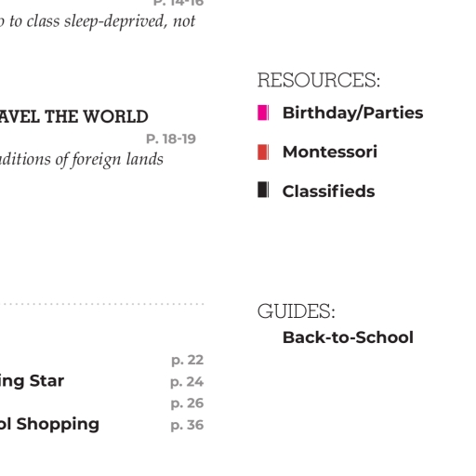Open the Montessori resource link
Image resolution: width=476 pixels, height=476 pixels.
point(330,152)
